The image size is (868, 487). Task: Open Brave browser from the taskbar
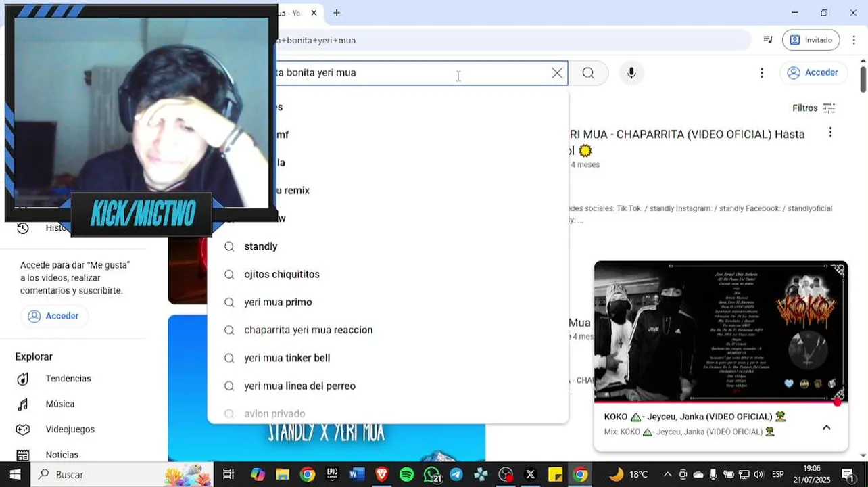tap(382, 475)
